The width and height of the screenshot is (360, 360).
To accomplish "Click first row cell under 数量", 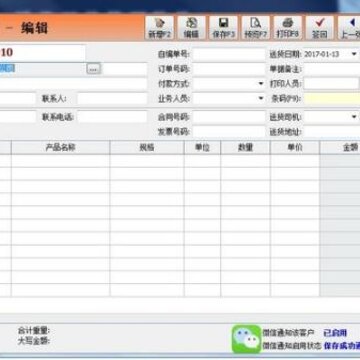I will coord(245,161).
